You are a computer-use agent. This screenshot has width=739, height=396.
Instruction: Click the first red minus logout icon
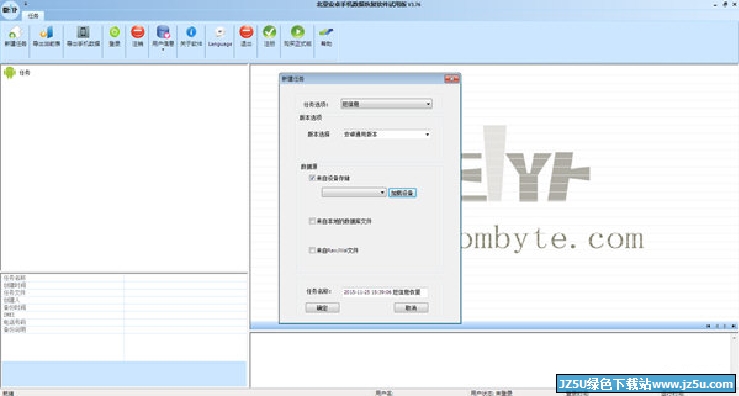pos(138,32)
